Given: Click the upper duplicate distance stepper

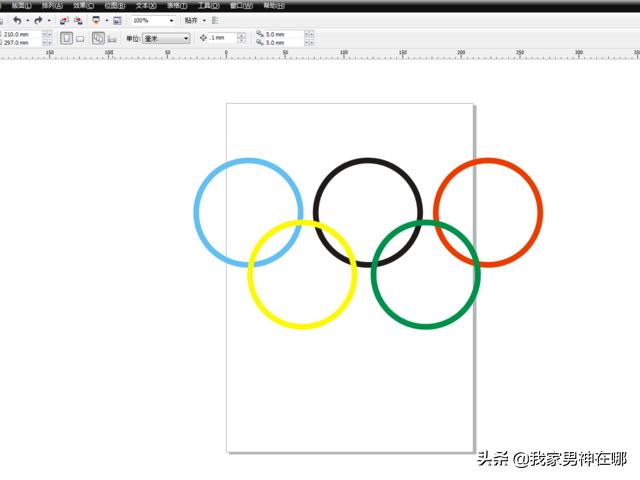Looking at the screenshot, I should 309,34.
